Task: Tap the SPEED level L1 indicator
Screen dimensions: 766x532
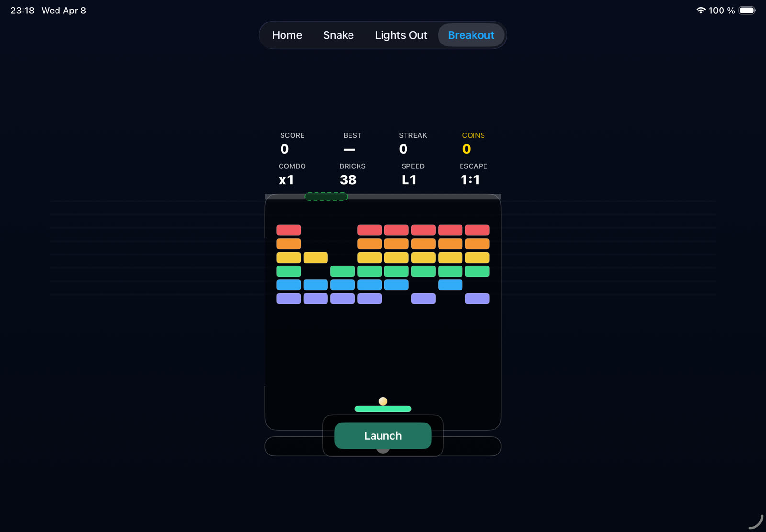Action: tap(409, 180)
